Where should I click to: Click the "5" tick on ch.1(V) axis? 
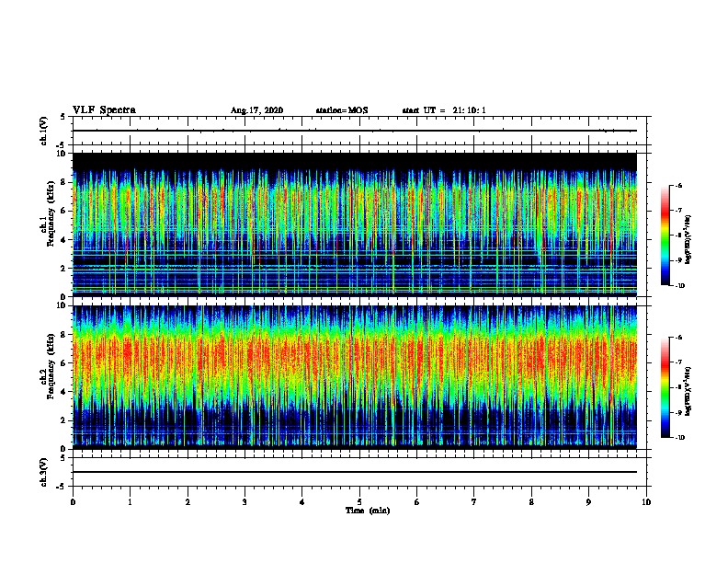(x=63, y=117)
